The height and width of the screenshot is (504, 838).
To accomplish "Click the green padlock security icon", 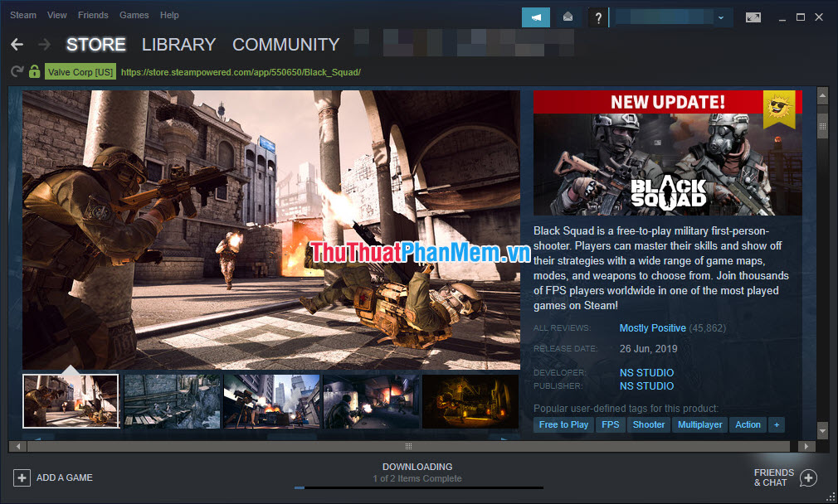I will pyautogui.click(x=33, y=72).
